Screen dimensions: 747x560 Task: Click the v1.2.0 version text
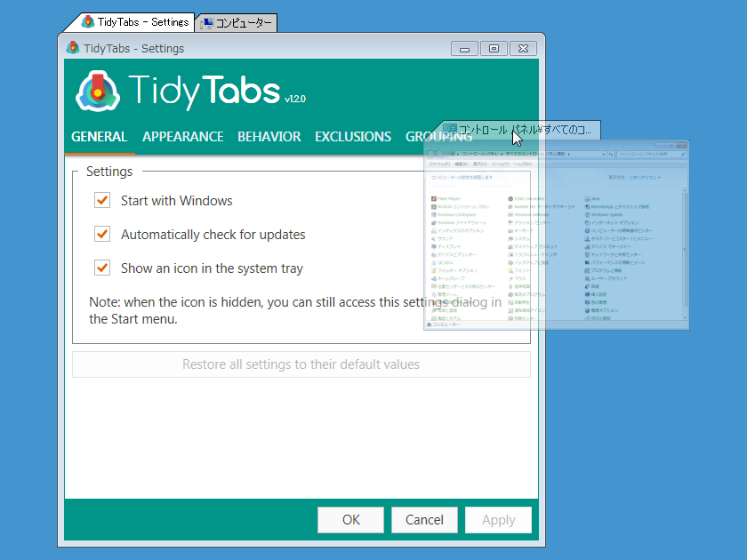coord(295,99)
